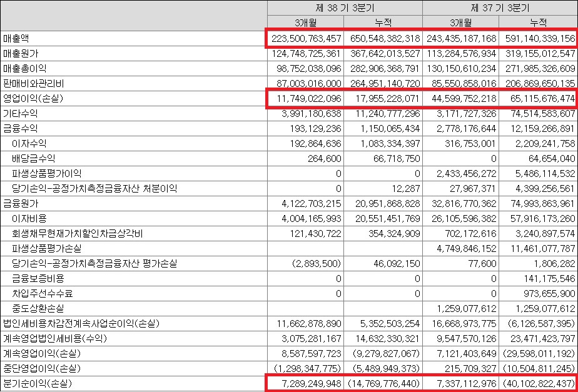Select the gross profit 98,752,038,096
Screen dimensions: 578x392
click(309, 69)
